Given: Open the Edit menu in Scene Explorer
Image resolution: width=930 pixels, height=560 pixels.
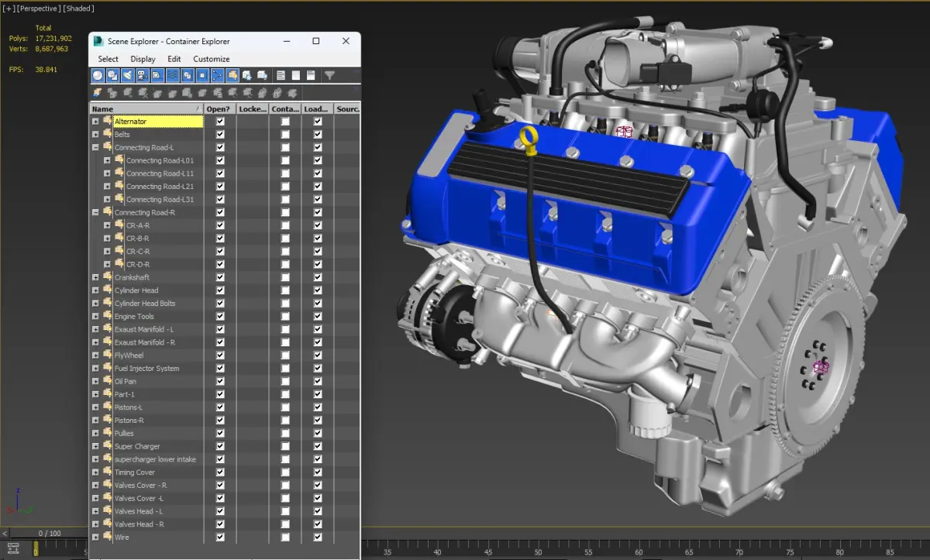Looking at the screenshot, I should [x=174, y=59].
